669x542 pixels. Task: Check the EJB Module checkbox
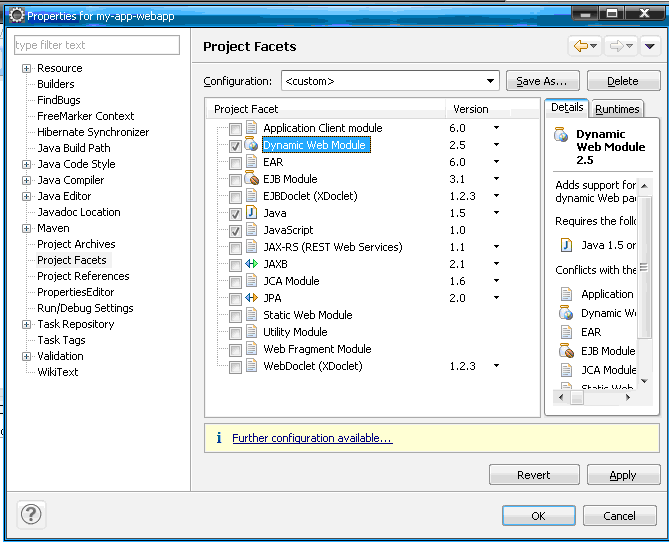point(235,180)
